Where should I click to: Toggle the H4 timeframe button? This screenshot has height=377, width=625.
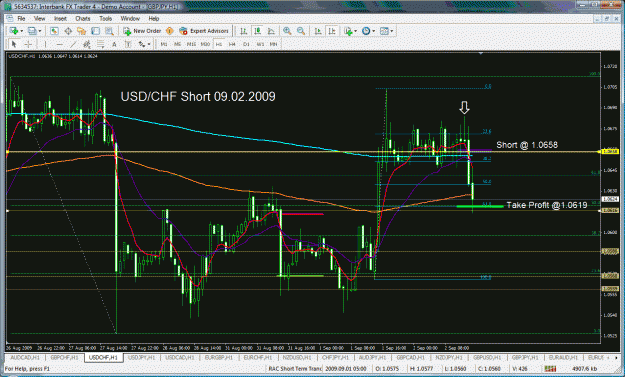pyautogui.click(x=232, y=44)
